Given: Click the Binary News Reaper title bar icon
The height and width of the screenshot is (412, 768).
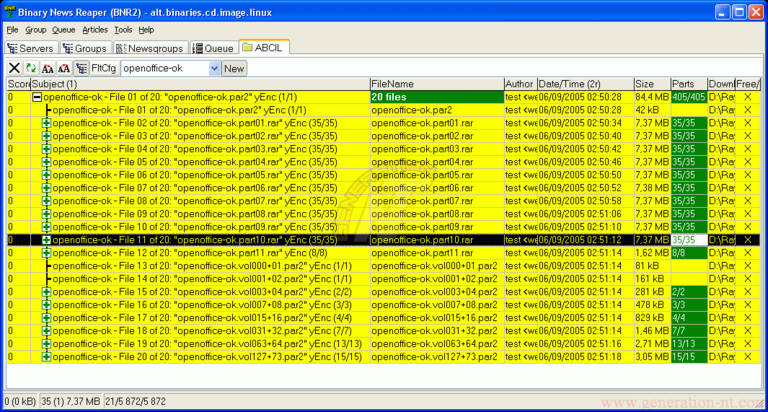Looking at the screenshot, I should [x=9, y=12].
